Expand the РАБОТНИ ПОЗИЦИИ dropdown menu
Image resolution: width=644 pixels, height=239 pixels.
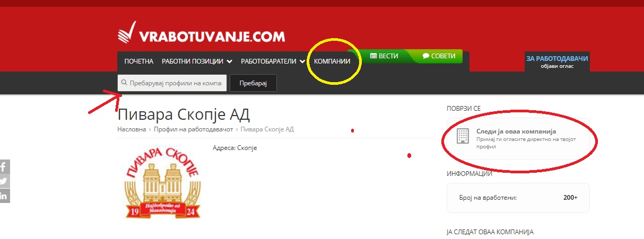click(197, 61)
